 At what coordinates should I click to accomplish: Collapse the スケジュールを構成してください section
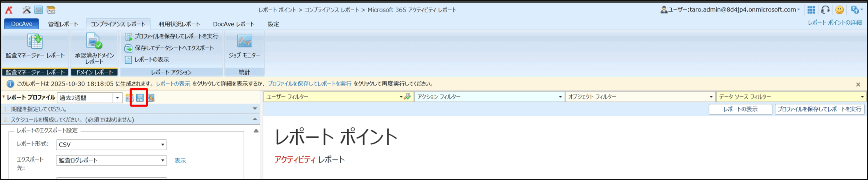click(x=255, y=119)
